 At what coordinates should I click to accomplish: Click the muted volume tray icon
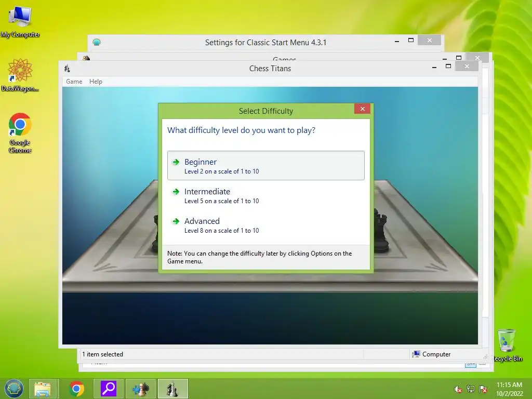[458, 390]
